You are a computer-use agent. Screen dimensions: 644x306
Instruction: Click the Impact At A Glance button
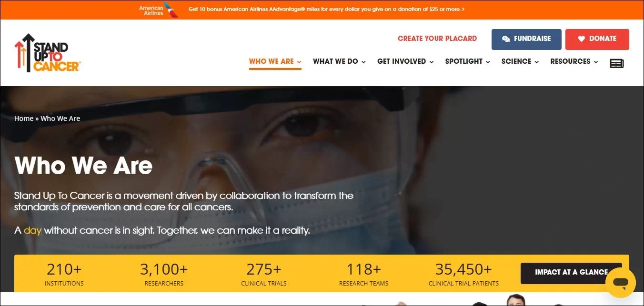571,273
